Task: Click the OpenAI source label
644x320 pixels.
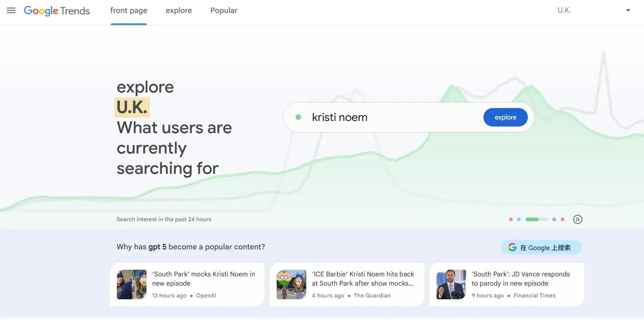Action: click(206, 296)
